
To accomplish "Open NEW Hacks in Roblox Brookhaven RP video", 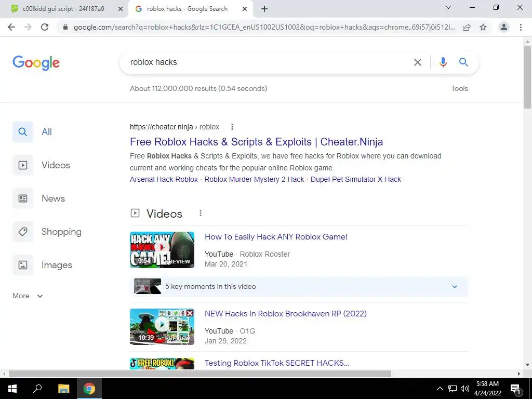I will point(285,313).
